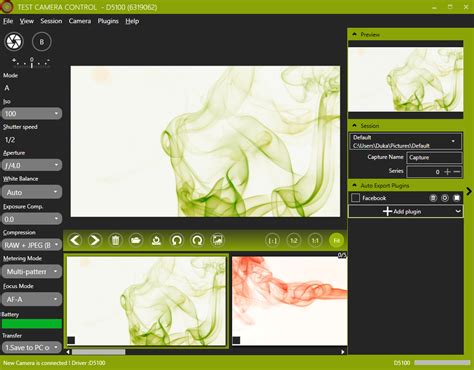The image size is (474, 370).
Task: Rotate image counterclockwise
Action: point(177,240)
